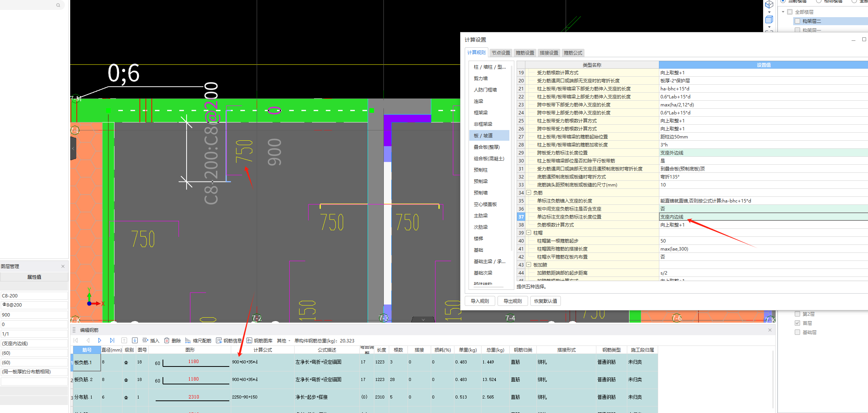868x413 pixels.
Task: Select 板 / 坡道 in component list
Action: (489, 135)
